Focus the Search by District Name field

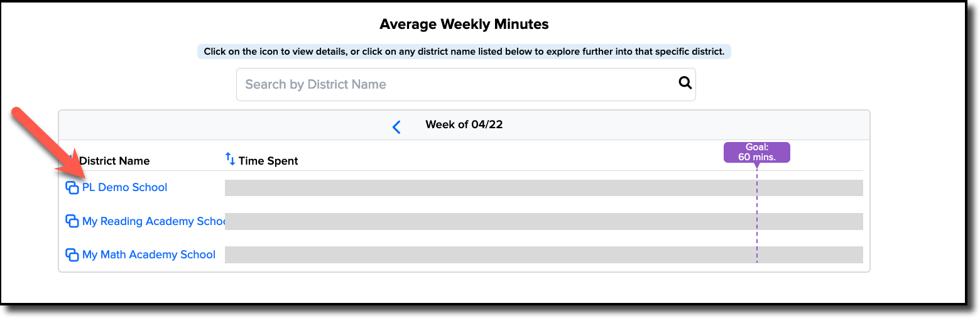click(465, 84)
